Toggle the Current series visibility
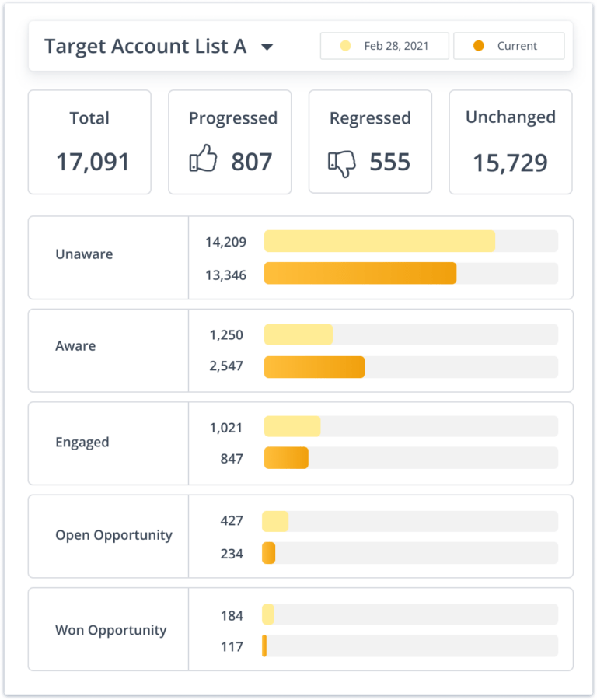Image resolution: width=597 pixels, height=700 pixels. coord(509,46)
